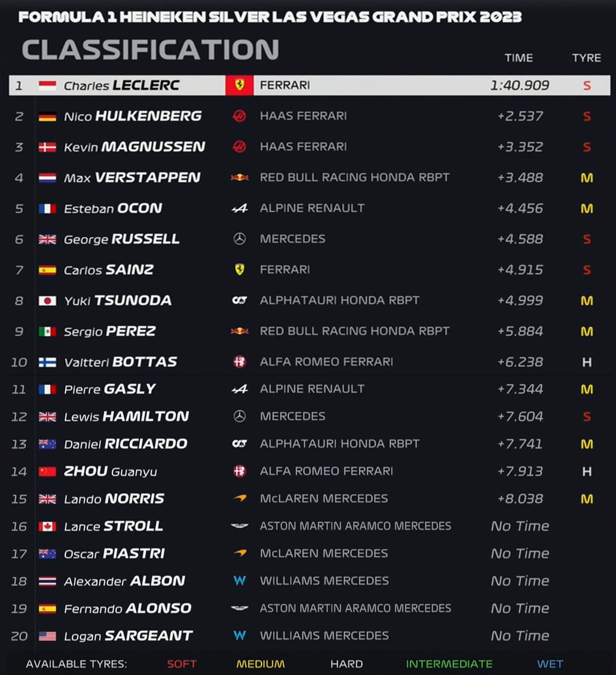Click Alpine logo beside Esteban Ocon

coord(239,208)
